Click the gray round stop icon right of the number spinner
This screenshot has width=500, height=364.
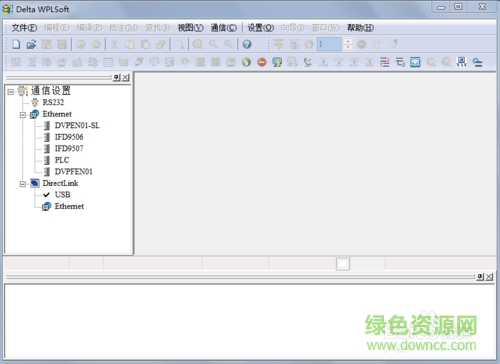pyautogui.click(x=362, y=44)
